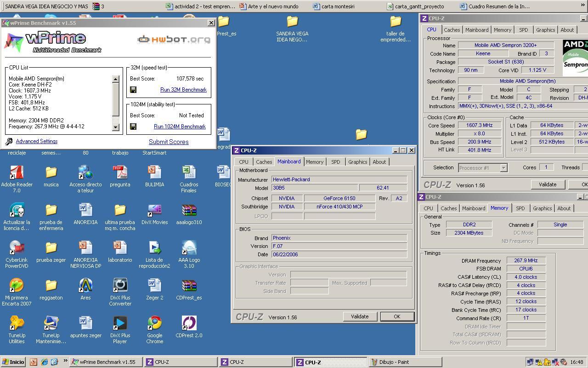The height and width of the screenshot is (368, 588).
Task: Click BIOS Version F.07 field
Action: (x=339, y=246)
